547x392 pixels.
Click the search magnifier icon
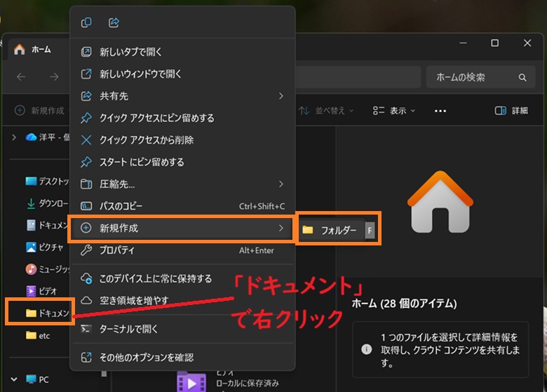point(522,77)
